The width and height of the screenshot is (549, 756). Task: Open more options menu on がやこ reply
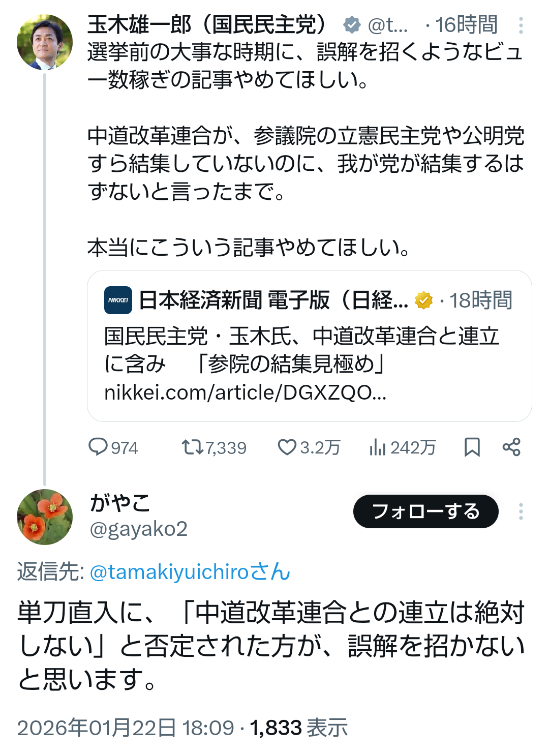click(521, 511)
